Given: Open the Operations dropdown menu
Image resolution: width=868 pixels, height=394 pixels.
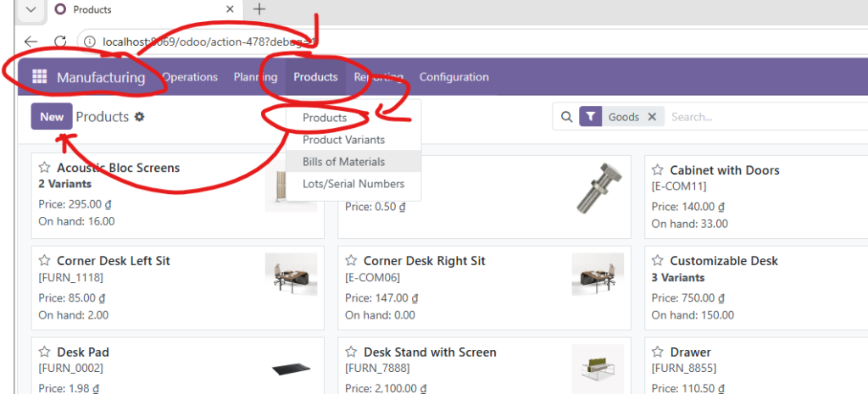Looking at the screenshot, I should 190,77.
